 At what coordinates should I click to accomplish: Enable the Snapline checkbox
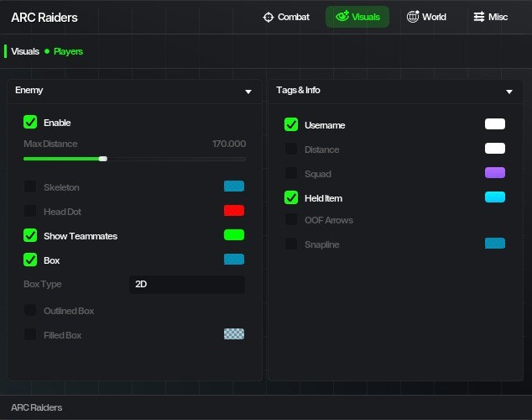pos(291,244)
